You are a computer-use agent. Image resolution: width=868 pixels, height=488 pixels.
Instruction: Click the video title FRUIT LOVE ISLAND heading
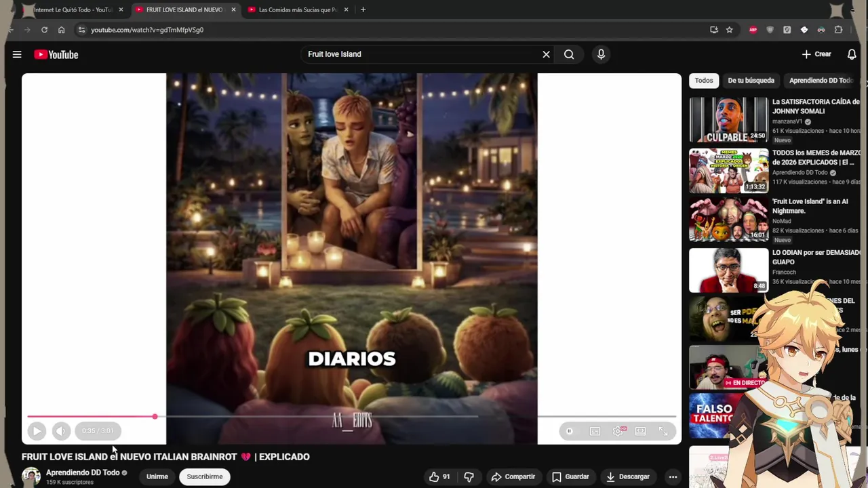165,457
